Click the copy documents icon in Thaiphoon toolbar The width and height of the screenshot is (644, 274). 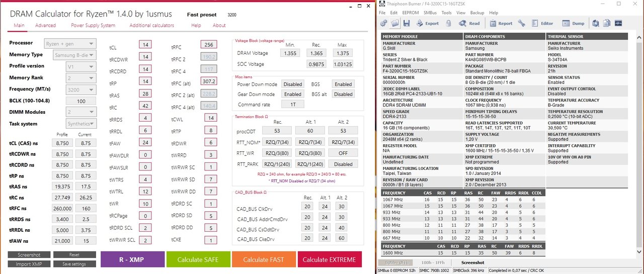tap(607, 23)
